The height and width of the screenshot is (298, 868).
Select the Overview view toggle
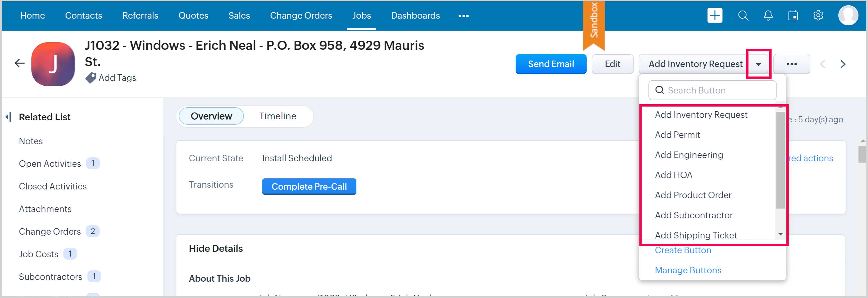pos(211,116)
